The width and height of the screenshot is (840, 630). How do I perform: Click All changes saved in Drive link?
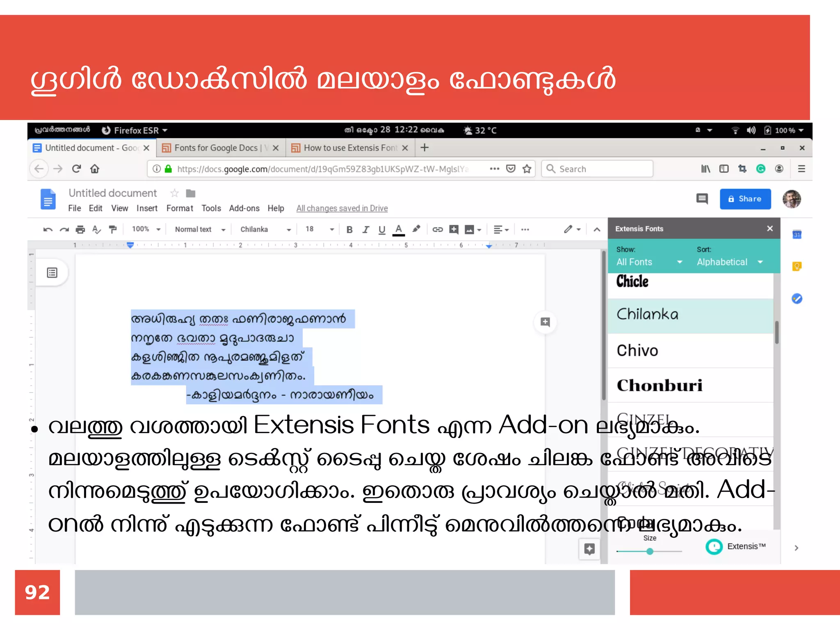click(x=342, y=208)
